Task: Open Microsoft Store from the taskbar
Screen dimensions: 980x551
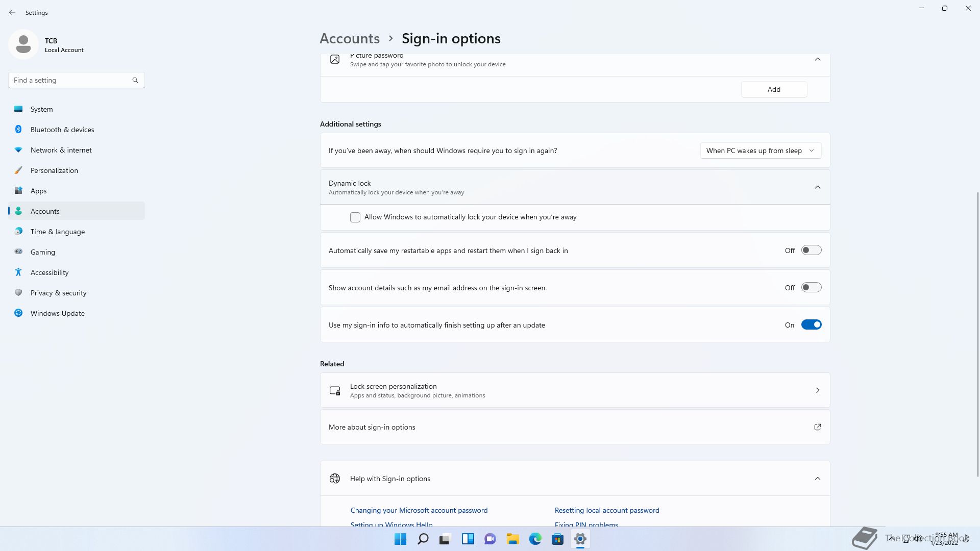Action: pos(557,539)
